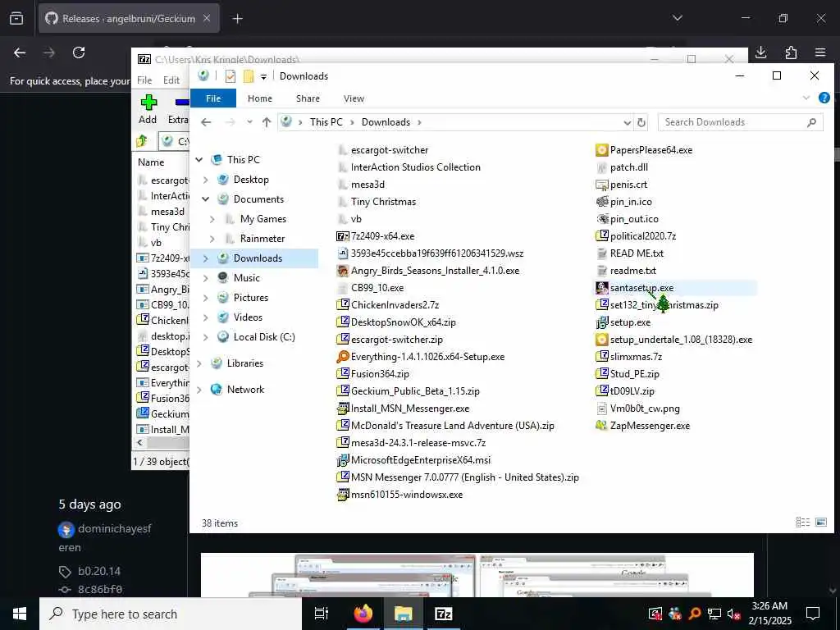Viewport: 840px width, 630px height.
Task: Click the Everything-1.4.1.1026.x64-Setup.exe icon
Action: click(343, 357)
